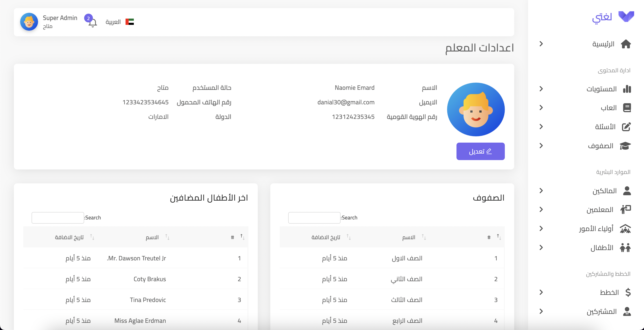
Task: Click the graduation cap classes icon
Action: (625, 146)
